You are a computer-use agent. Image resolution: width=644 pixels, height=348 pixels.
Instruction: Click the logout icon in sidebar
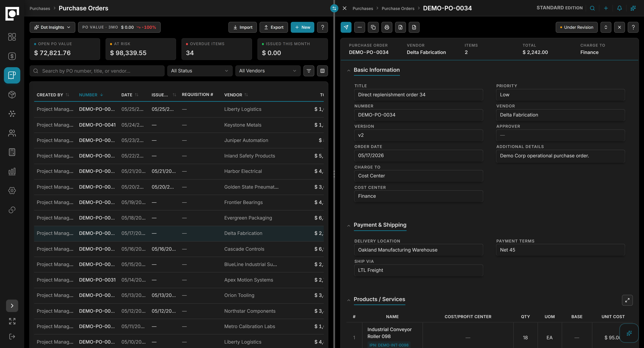tap(12, 337)
